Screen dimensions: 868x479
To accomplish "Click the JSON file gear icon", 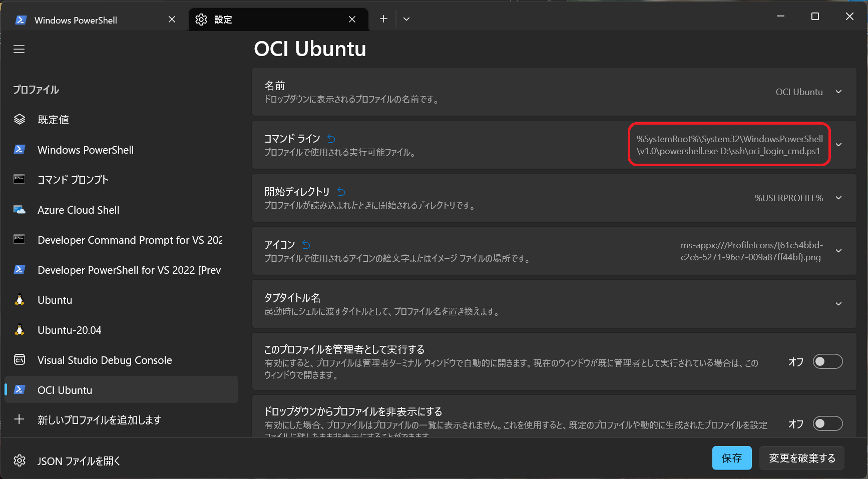I will tap(20, 460).
